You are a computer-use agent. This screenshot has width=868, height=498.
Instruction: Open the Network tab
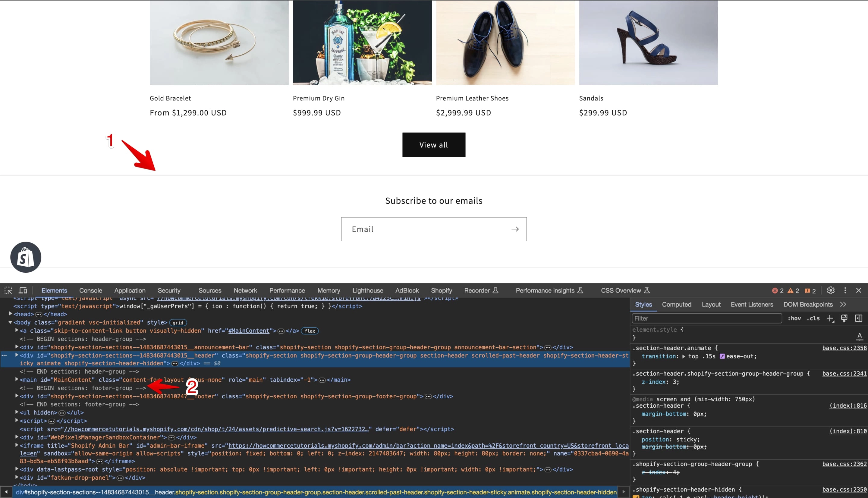pyautogui.click(x=245, y=290)
